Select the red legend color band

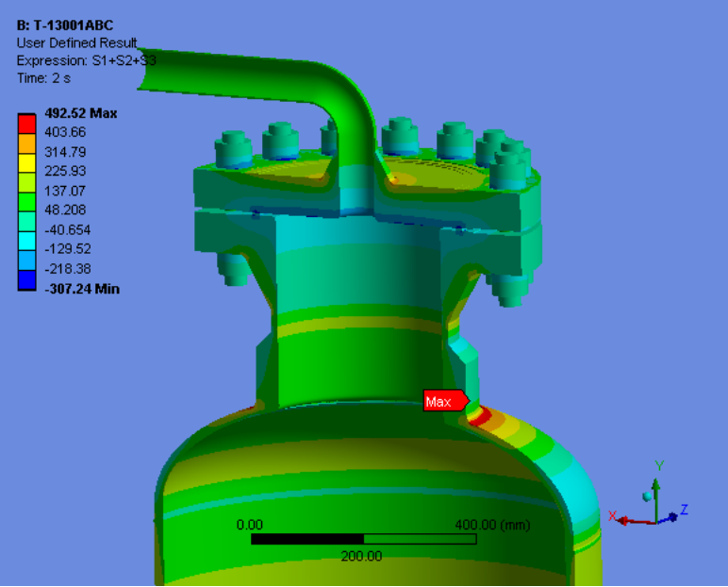point(26,124)
